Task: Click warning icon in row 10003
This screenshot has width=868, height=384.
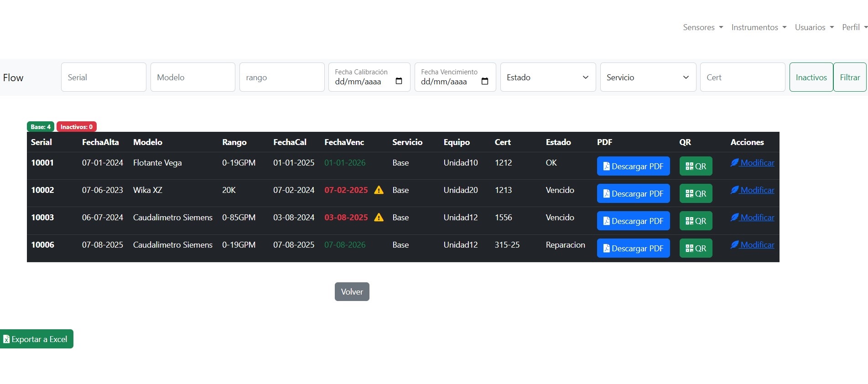Action: 379,218
